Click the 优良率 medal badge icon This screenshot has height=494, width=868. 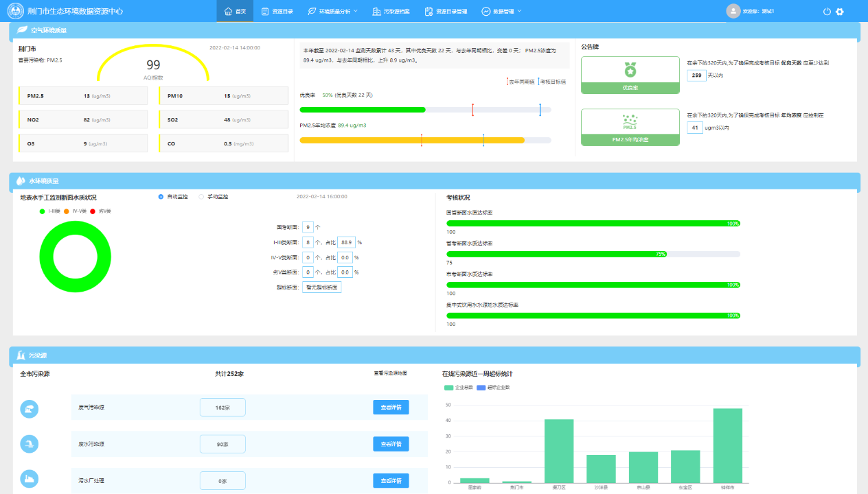coord(630,69)
